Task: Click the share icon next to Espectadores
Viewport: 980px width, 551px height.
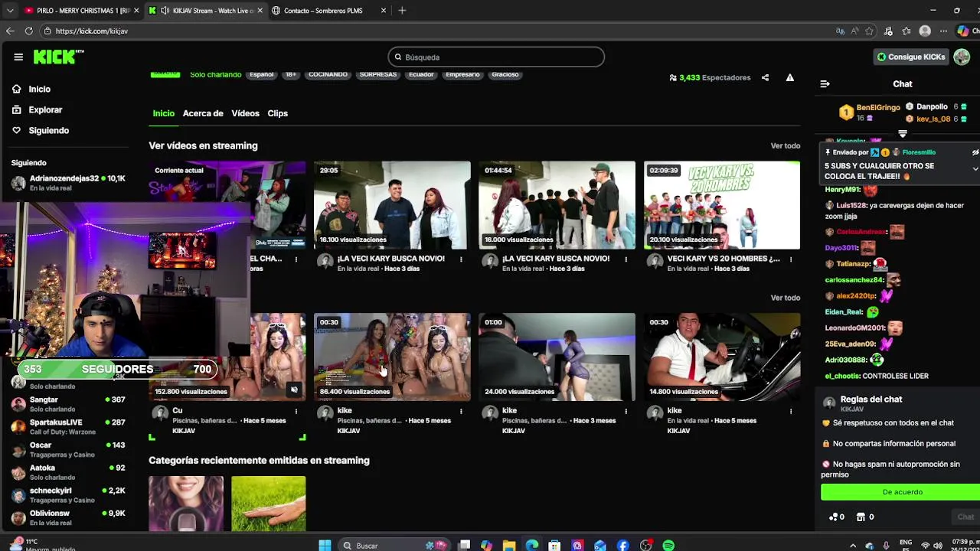Action: coord(765,77)
